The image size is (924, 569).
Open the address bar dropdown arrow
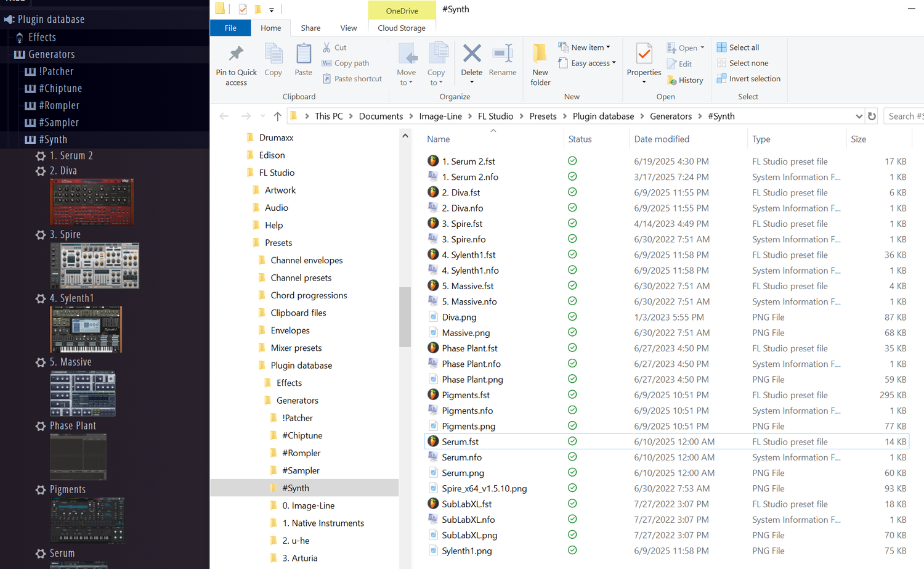pos(860,116)
